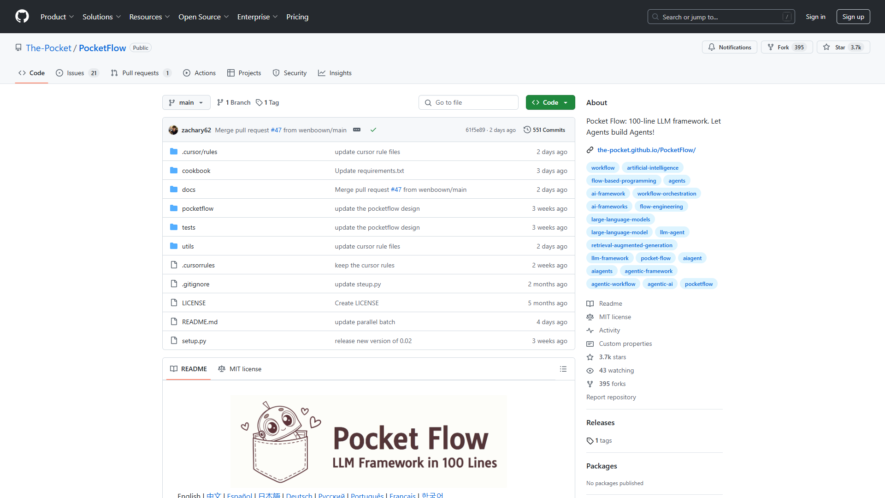The image size is (885, 498).
Task: Open the Solutions navigation menu
Action: 101,17
